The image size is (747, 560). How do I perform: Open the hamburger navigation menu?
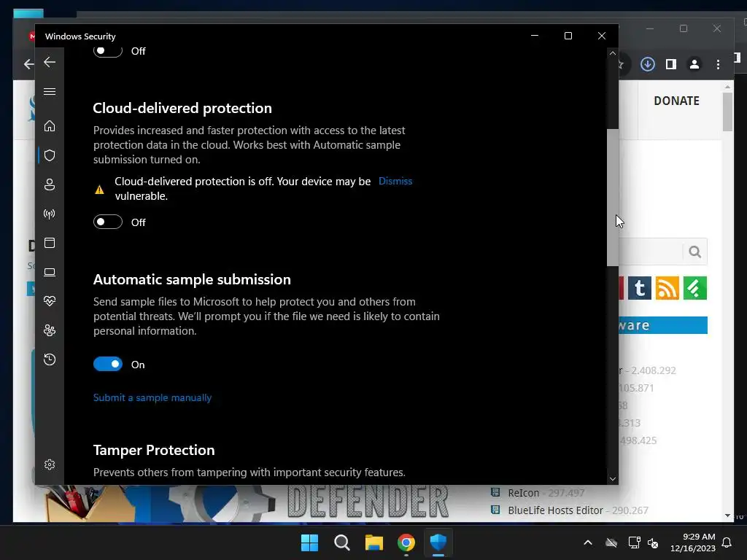[50, 91]
